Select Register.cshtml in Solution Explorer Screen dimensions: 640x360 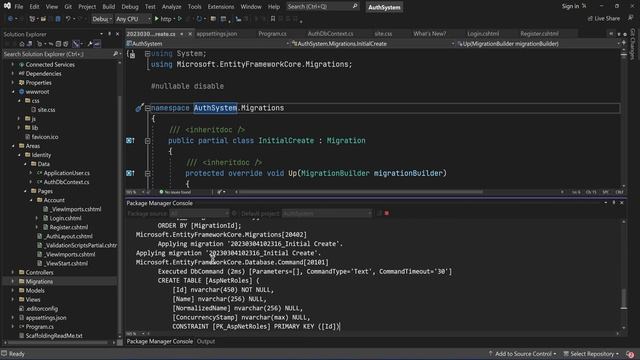(x=69, y=227)
